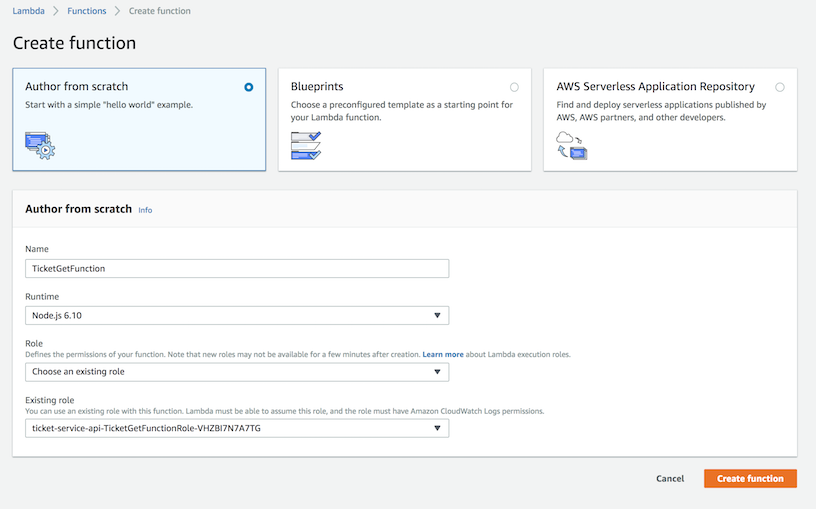This screenshot has width=816, height=509.
Task: Open the Info link beside Author from scratch
Action: (x=145, y=210)
